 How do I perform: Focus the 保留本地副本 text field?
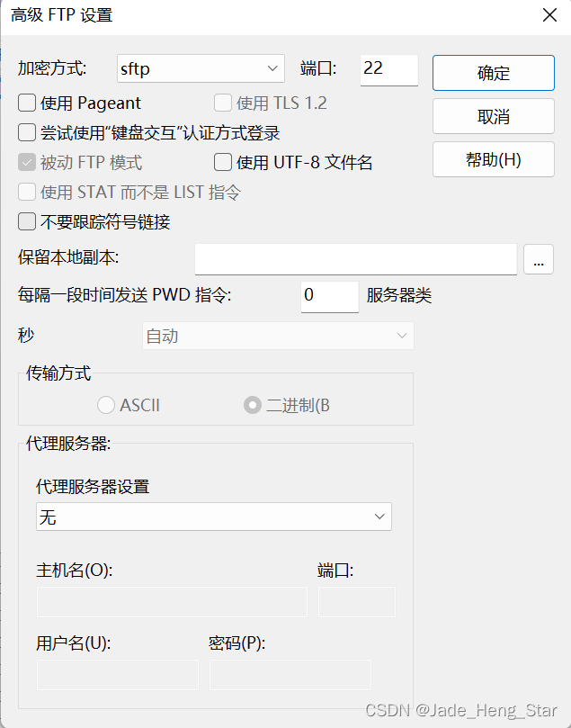click(355, 259)
